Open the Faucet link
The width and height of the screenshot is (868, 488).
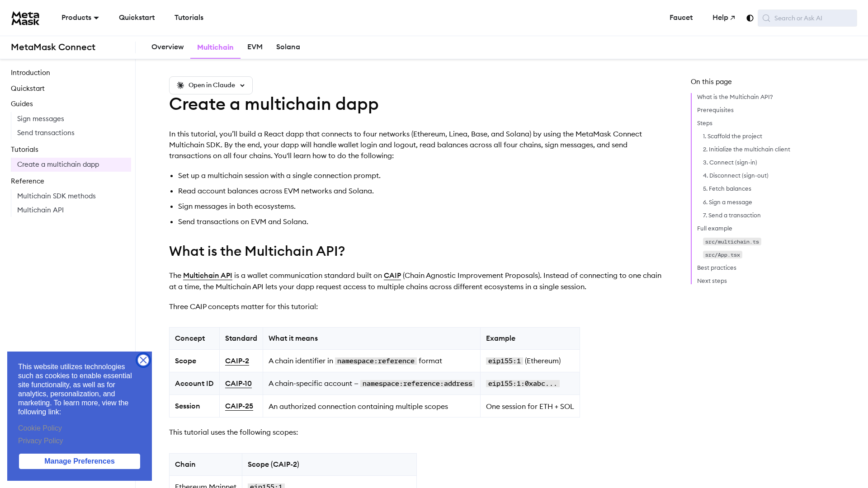point(681,18)
